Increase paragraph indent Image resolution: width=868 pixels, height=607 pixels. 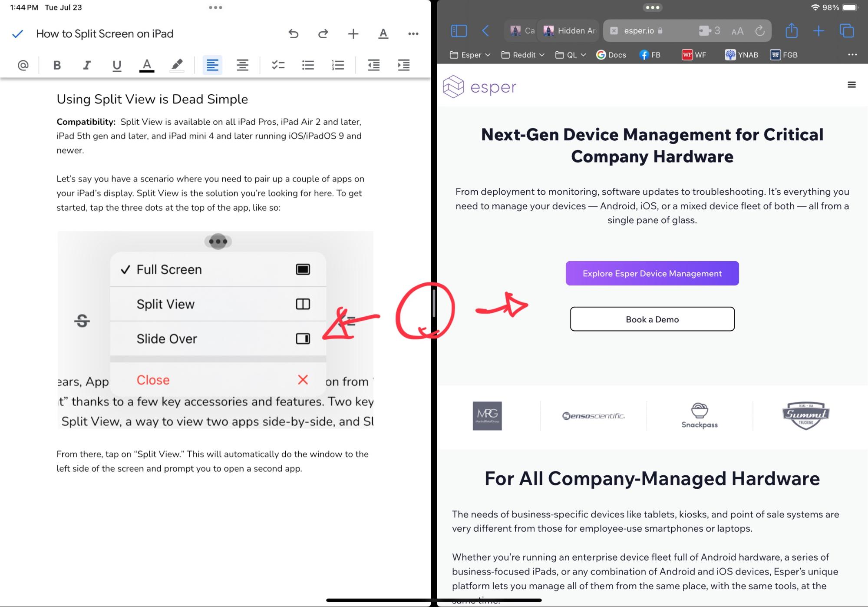coord(403,65)
